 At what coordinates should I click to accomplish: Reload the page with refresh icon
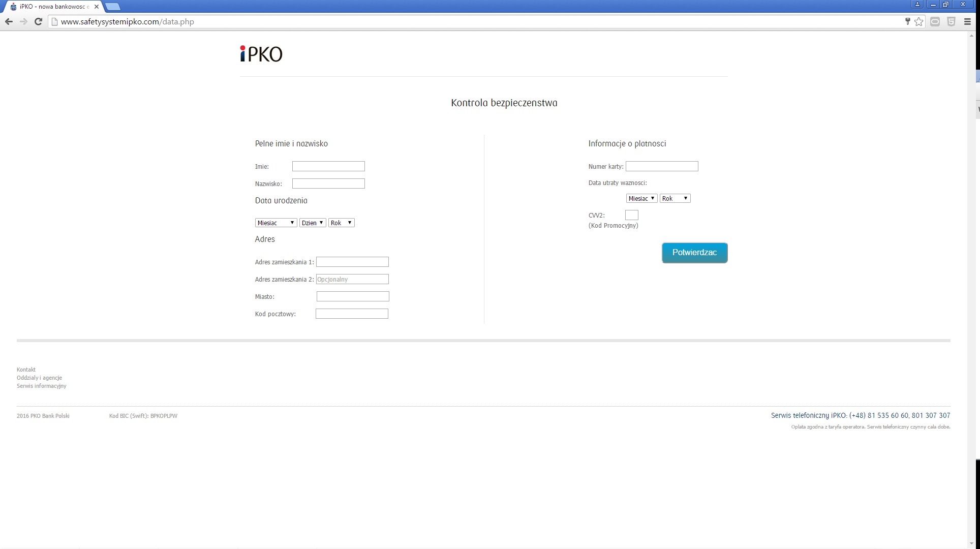[38, 21]
